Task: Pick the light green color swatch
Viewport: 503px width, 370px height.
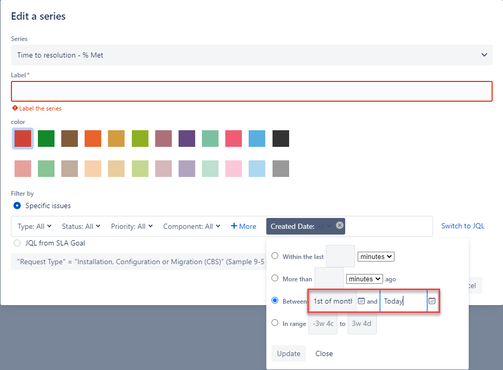Action: [46, 168]
